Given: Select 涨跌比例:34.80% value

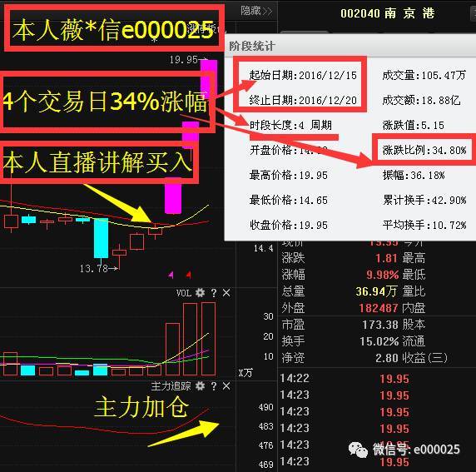Looking at the screenshot, I should pyautogui.click(x=424, y=150).
